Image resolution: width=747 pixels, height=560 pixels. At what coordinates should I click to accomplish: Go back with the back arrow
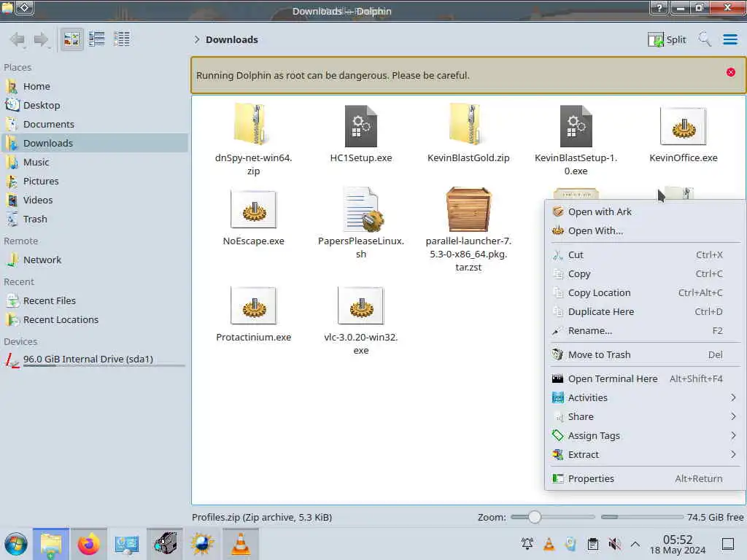[x=18, y=39]
